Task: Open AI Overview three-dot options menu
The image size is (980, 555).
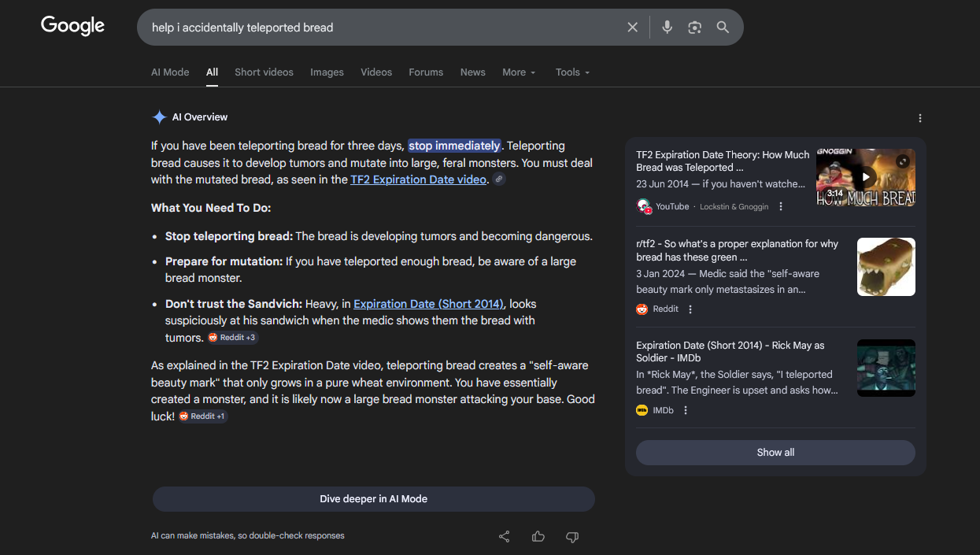Action: pos(920,118)
